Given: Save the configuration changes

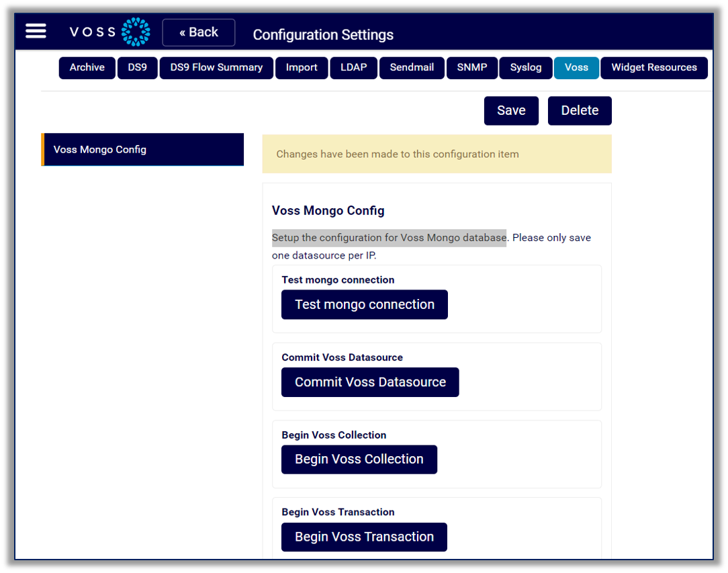Looking at the screenshot, I should tap(511, 110).
